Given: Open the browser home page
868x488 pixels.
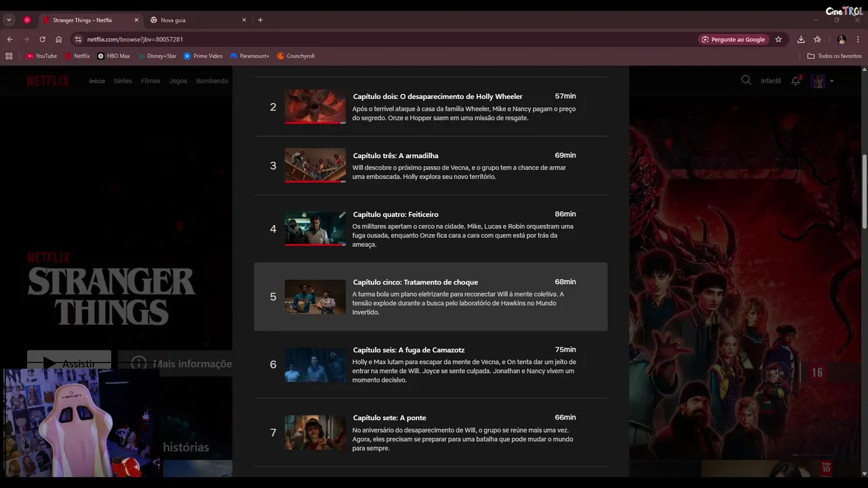Looking at the screenshot, I should click(58, 39).
